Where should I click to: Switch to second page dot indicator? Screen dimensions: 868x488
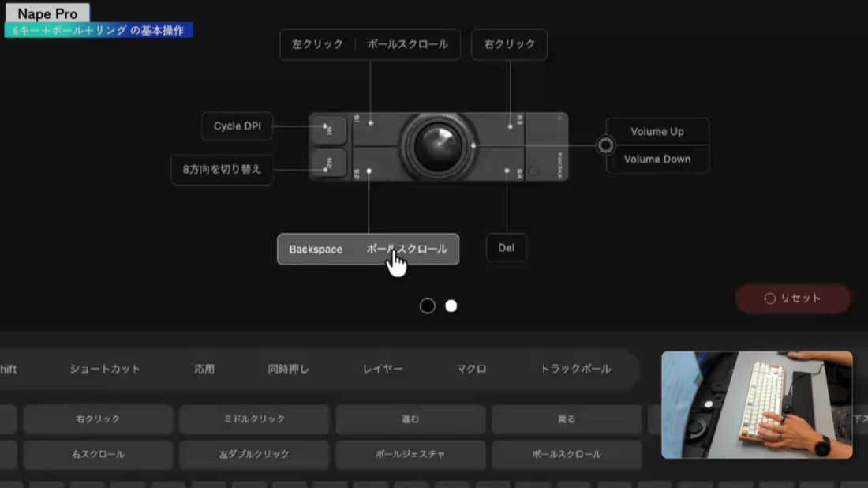[451, 306]
